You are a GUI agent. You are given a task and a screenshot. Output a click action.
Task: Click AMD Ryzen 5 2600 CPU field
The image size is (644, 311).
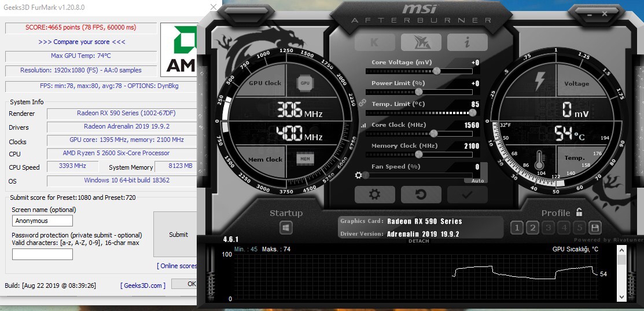122,153
